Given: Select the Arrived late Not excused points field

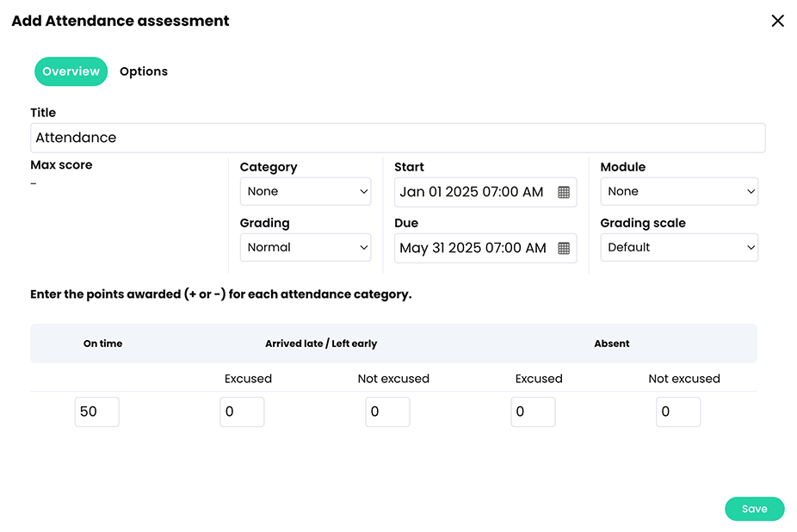Looking at the screenshot, I should 387,411.
